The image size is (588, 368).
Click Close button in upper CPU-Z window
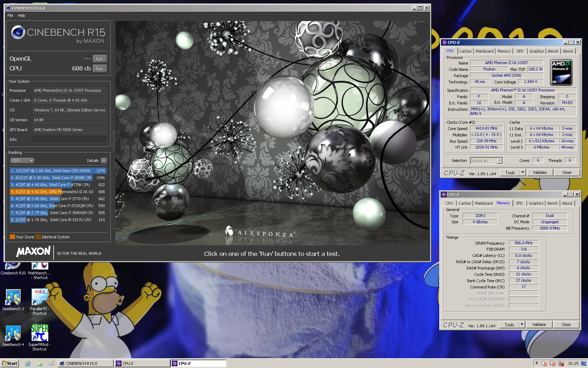pos(567,172)
